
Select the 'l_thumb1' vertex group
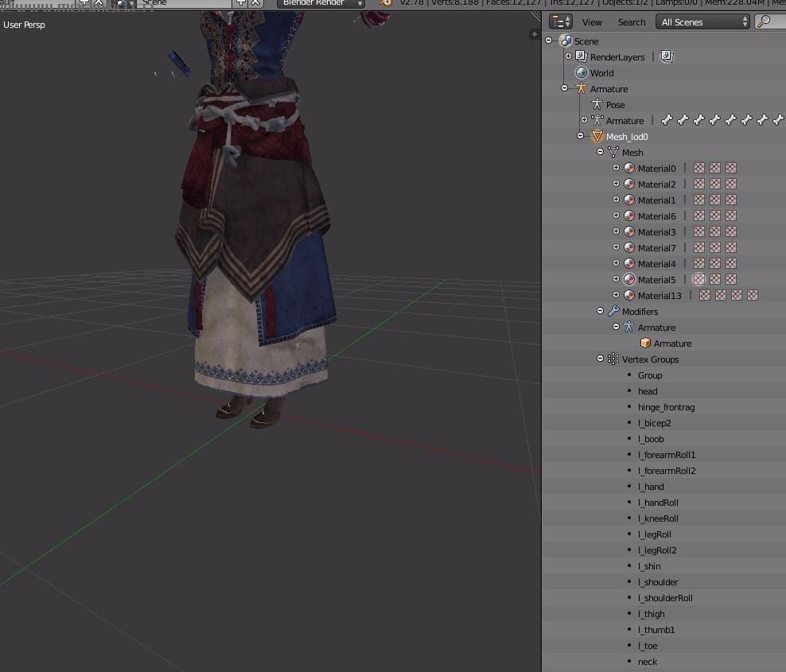tap(656, 630)
